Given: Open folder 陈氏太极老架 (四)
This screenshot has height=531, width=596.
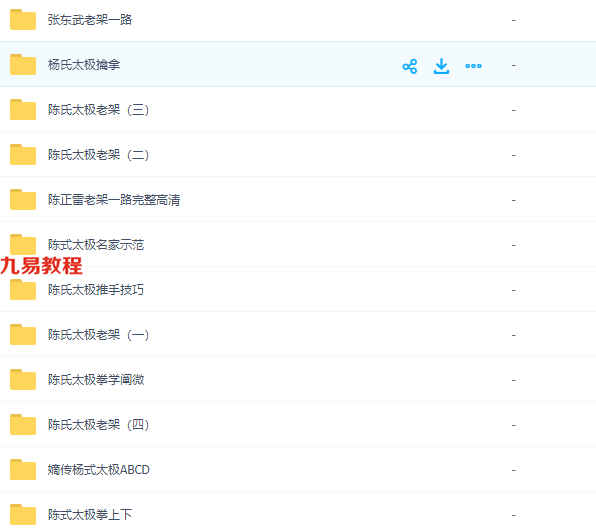Looking at the screenshot, I should click(x=98, y=425).
